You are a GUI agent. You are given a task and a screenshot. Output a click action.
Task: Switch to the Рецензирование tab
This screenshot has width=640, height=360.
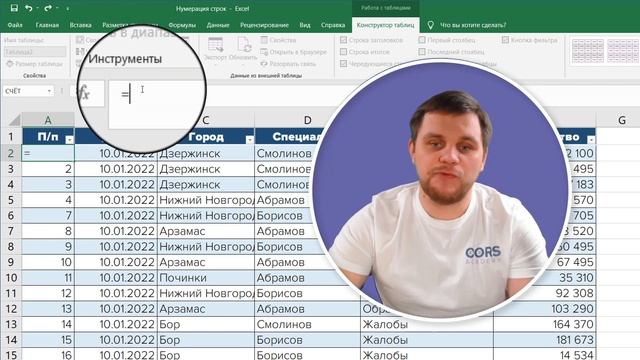click(264, 25)
